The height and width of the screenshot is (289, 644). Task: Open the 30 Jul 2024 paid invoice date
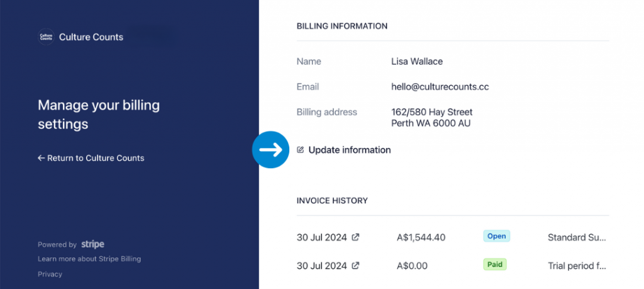pyautogui.click(x=322, y=266)
